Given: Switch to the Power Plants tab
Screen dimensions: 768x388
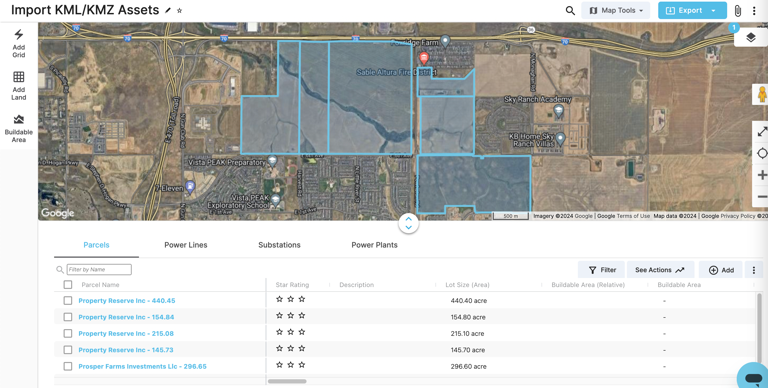Looking at the screenshot, I should [x=374, y=245].
